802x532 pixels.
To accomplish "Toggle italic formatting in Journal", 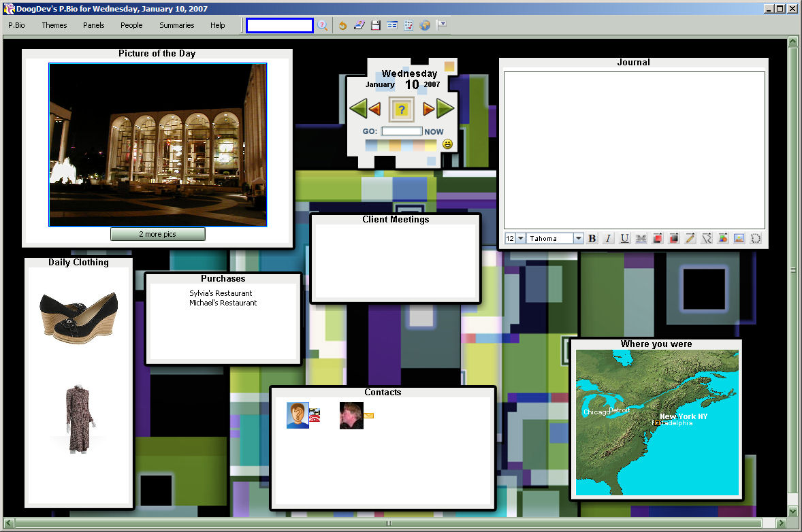I will [x=608, y=239].
